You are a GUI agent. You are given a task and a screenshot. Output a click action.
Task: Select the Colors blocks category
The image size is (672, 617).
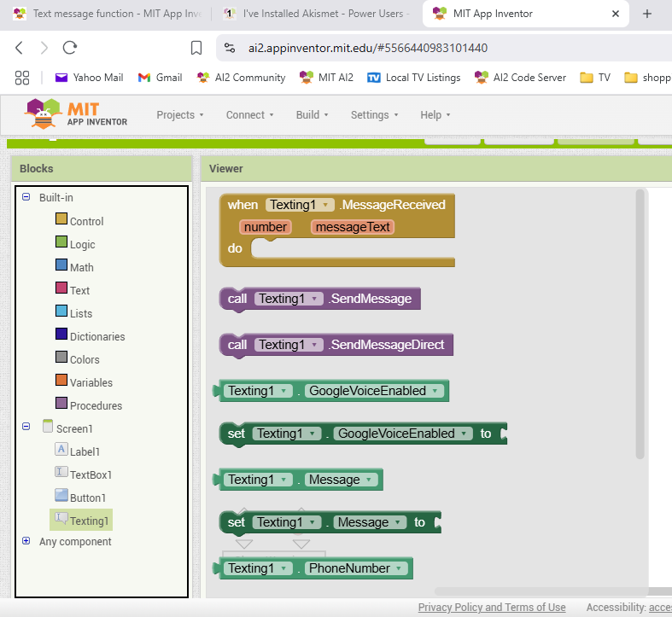(x=85, y=360)
